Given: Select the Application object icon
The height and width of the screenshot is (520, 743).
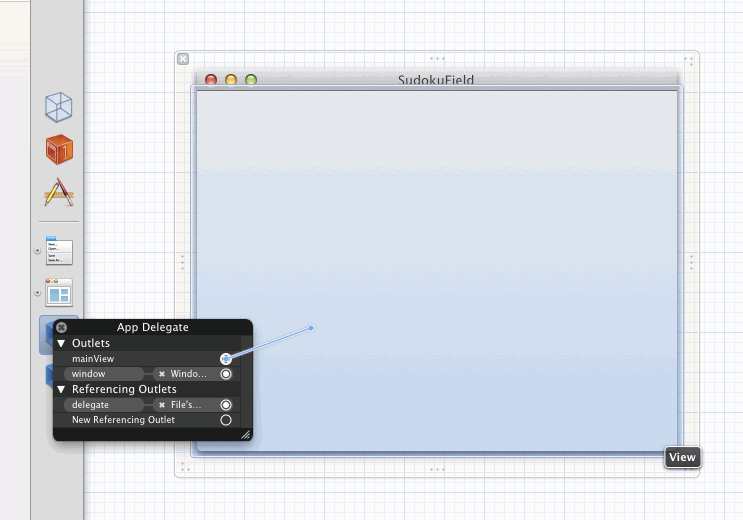Looking at the screenshot, I should coord(59,192).
